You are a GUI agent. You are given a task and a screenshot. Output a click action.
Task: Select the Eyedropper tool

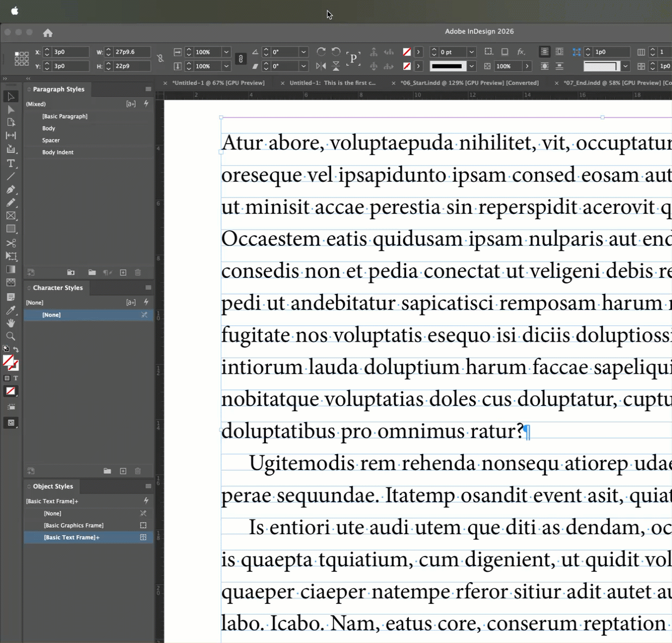[x=11, y=310]
